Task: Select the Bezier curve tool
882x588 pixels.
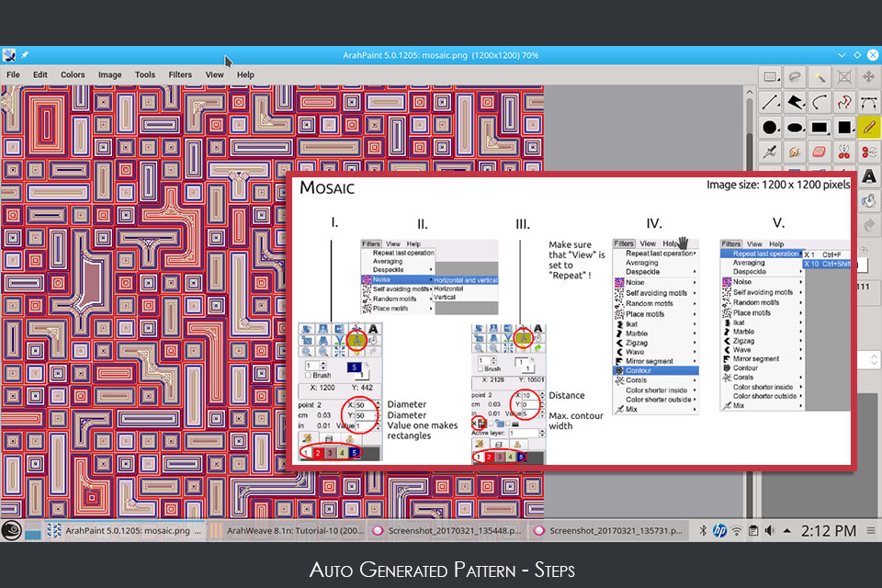Action: tap(869, 102)
